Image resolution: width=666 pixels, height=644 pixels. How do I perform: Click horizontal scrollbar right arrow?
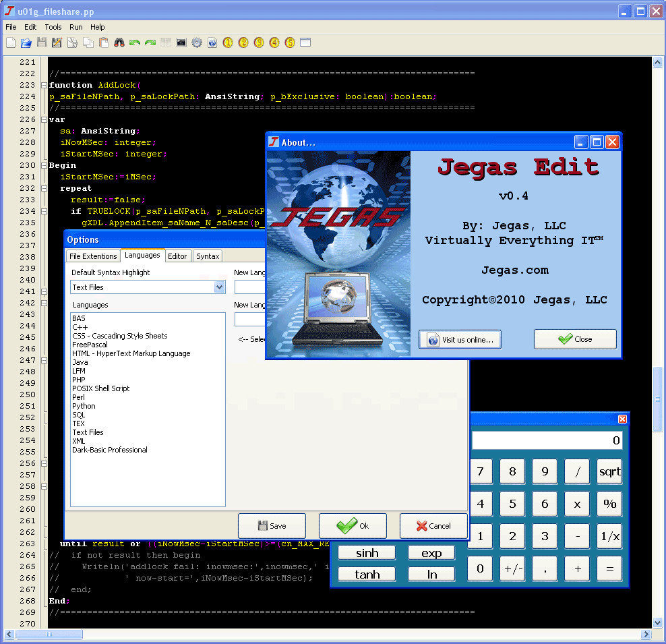coord(646,635)
